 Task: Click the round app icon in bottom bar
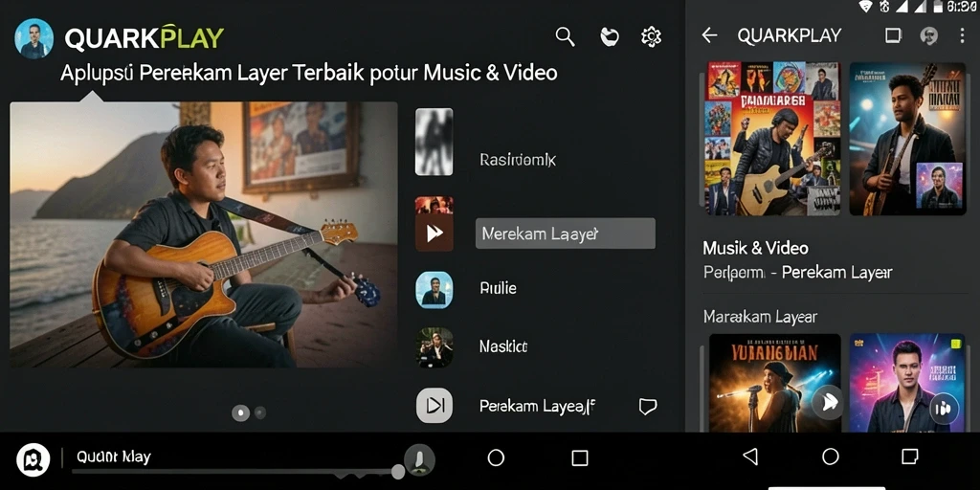(33, 460)
